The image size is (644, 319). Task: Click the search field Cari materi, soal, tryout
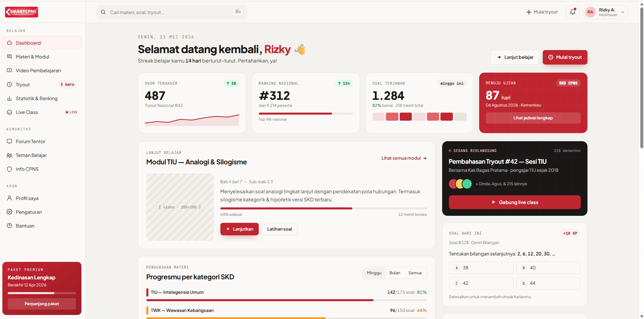tap(172, 12)
